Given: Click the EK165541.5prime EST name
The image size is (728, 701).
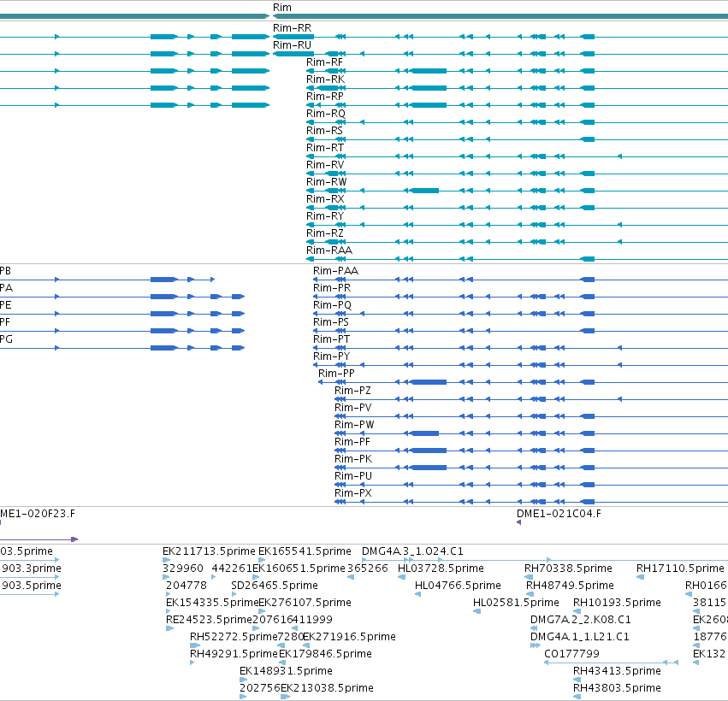Looking at the screenshot, I should tap(305, 551).
